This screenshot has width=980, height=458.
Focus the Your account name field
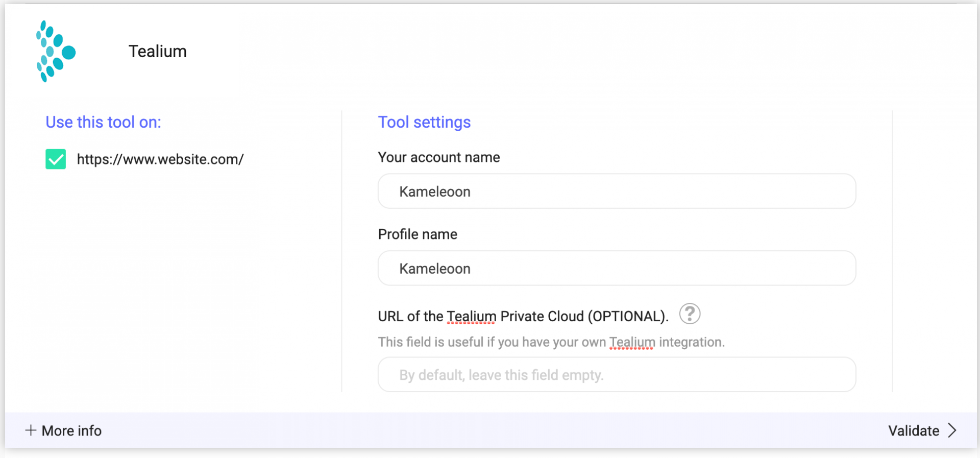click(x=617, y=191)
